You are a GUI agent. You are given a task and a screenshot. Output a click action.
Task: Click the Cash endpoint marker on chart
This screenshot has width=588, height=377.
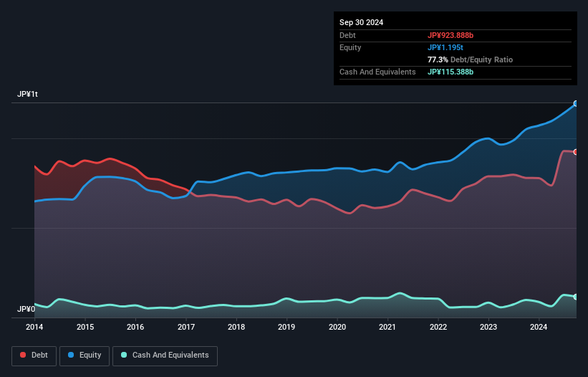point(576,297)
